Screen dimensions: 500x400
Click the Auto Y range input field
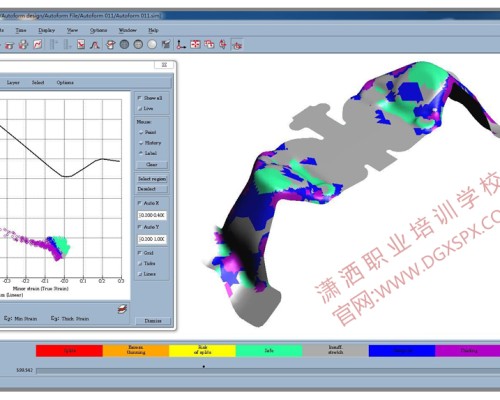pyautogui.click(x=152, y=239)
